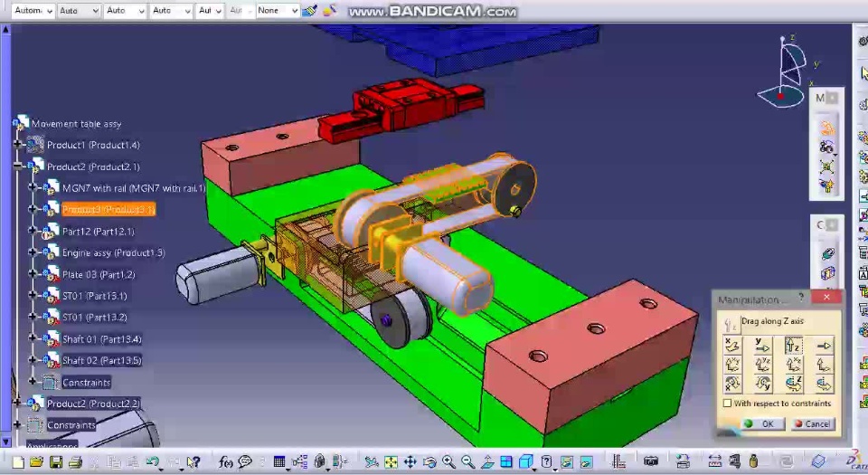The image size is (868, 475).
Task: Select Movement table assy root node
Action: pos(76,124)
